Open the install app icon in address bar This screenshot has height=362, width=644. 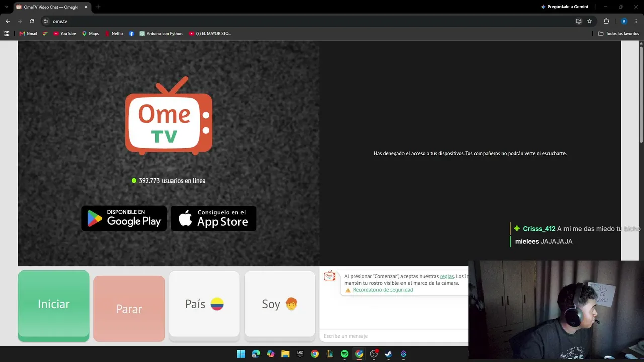[x=579, y=21]
